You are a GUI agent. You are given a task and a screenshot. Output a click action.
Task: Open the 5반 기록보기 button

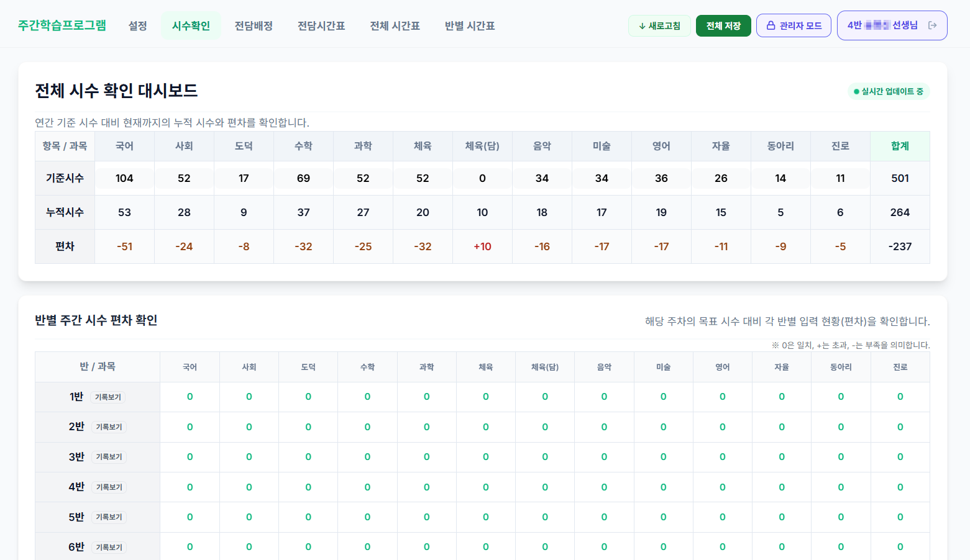tap(109, 517)
